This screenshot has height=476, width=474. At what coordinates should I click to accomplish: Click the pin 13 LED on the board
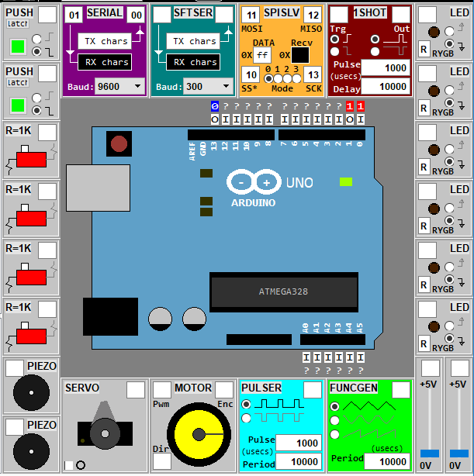pos(206,174)
